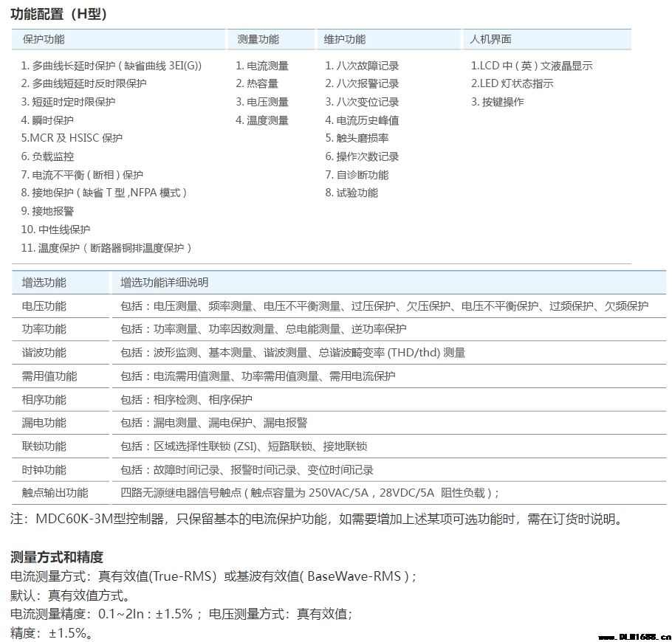Select the 电流历史峰值 item
The image size is (672, 642).
(362, 120)
